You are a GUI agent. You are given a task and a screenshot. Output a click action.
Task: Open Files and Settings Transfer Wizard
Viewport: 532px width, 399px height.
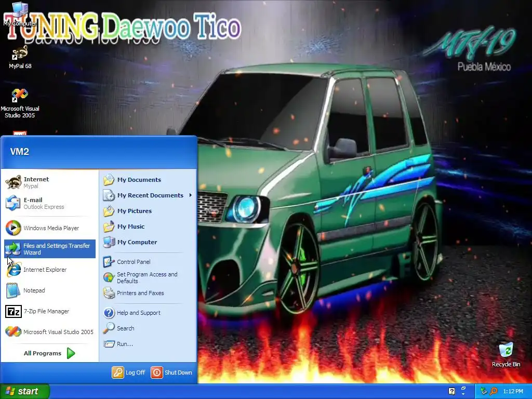pyautogui.click(x=50, y=249)
